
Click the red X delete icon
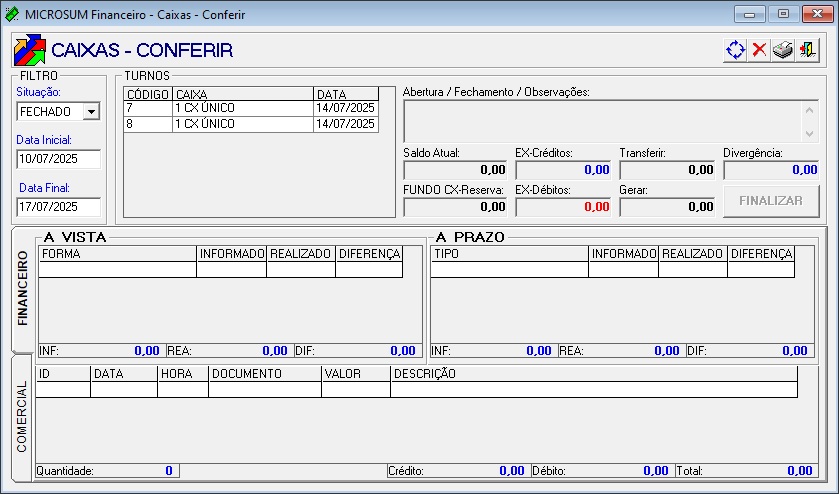(x=760, y=50)
